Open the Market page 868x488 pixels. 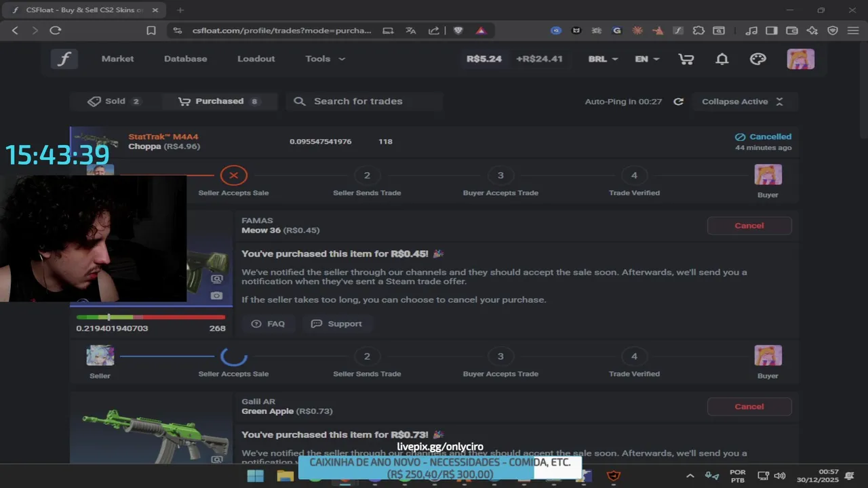[x=117, y=59]
